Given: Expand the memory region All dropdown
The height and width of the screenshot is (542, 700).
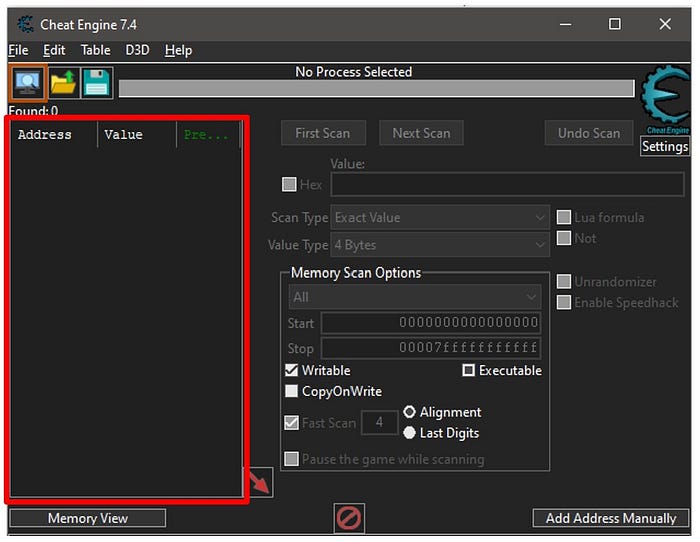Looking at the screenshot, I should click(x=415, y=297).
